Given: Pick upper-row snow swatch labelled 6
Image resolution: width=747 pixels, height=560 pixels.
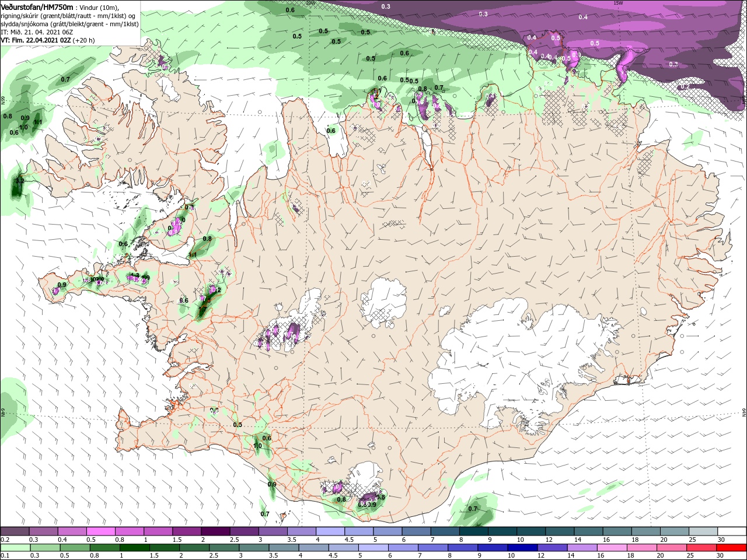Looking at the screenshot, I should tap(417, 531).
